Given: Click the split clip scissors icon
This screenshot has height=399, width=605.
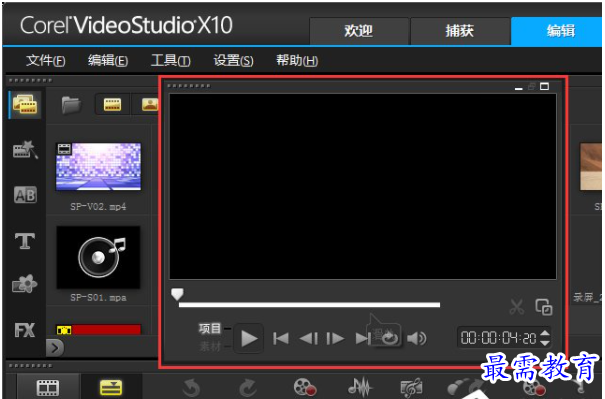Looking at the screenshot, I should pyautogui.click(x=517, y=307).
